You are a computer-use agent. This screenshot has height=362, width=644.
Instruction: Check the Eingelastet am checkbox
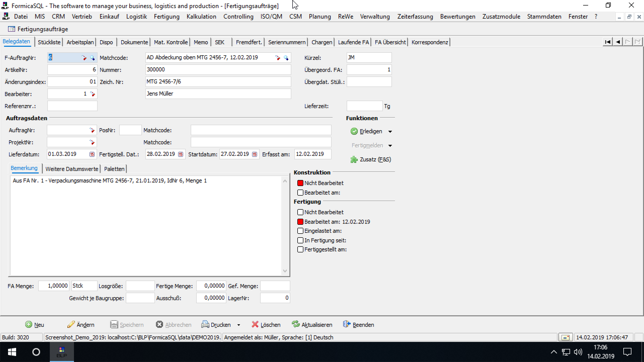300,231
